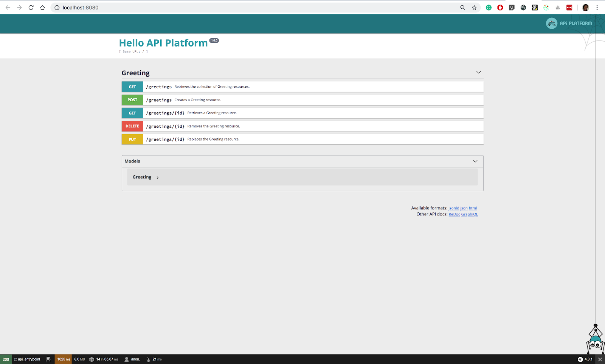Click the 1.0.0 version badge
Viewport: 605px width, 364px height.
[x=214, y=40]
